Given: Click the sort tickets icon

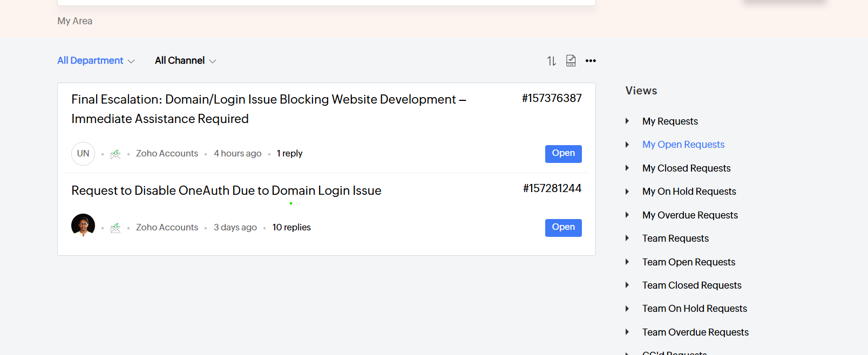Looking at the screenshot, I should [x=551, y=61].
